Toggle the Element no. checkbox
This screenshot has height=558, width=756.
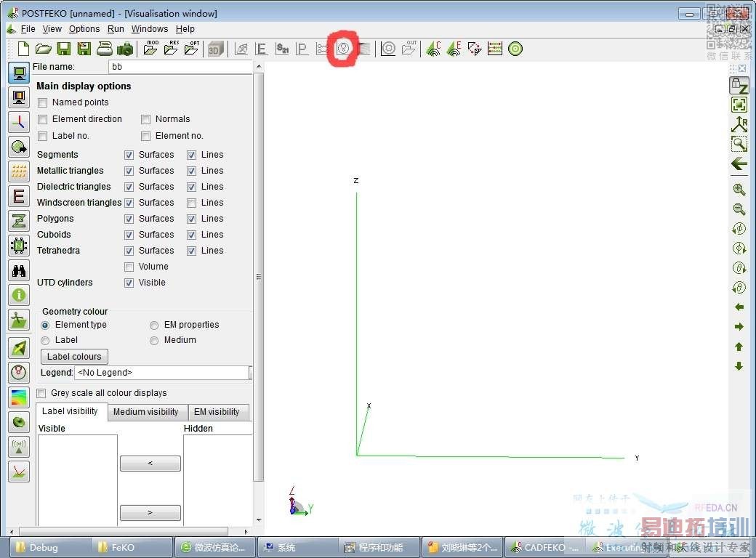[x=145, y=137]
